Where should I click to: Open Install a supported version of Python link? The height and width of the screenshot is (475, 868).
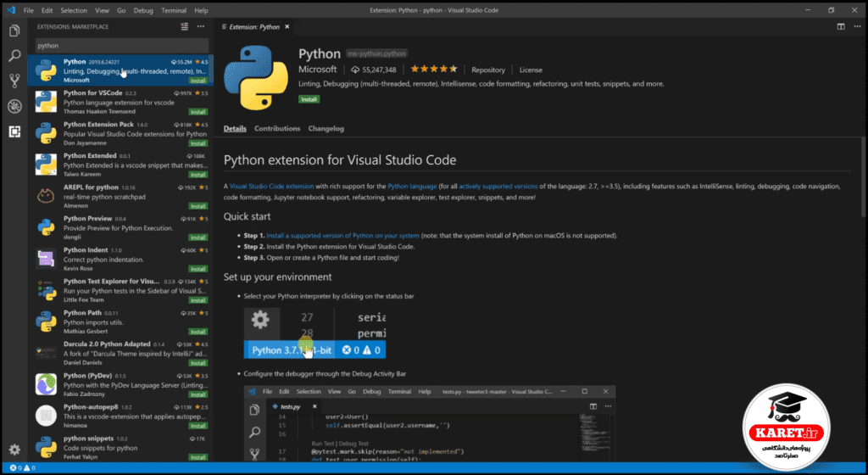[343, 235]
